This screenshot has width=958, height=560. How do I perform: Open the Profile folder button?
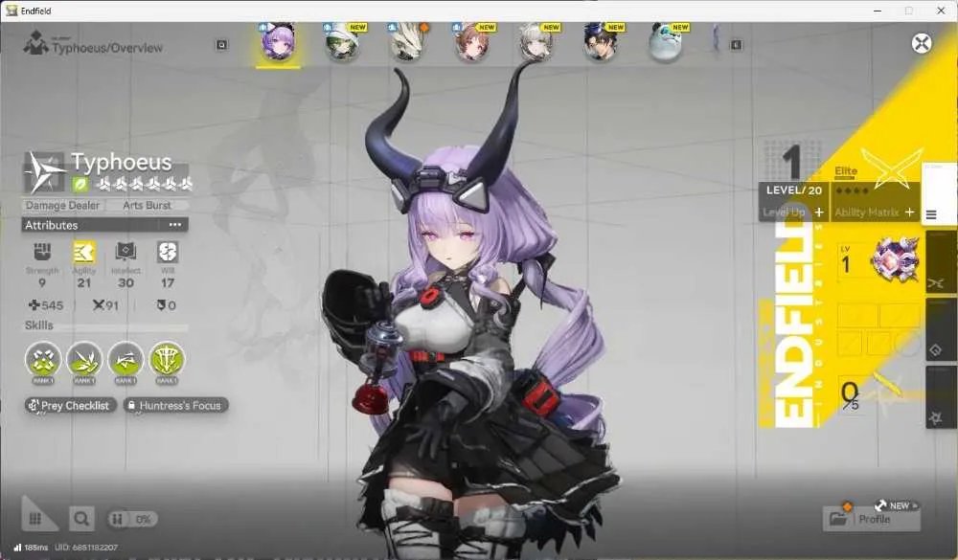coord(871,519)
